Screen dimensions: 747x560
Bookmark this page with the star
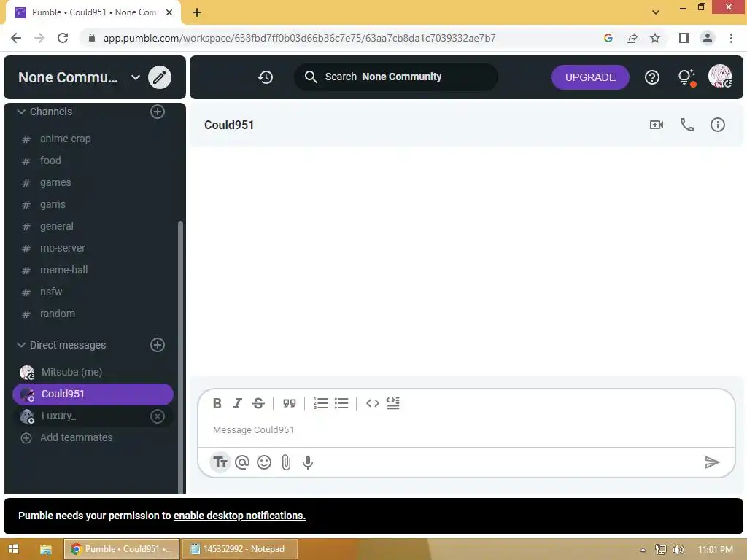(x=655, y=38)
